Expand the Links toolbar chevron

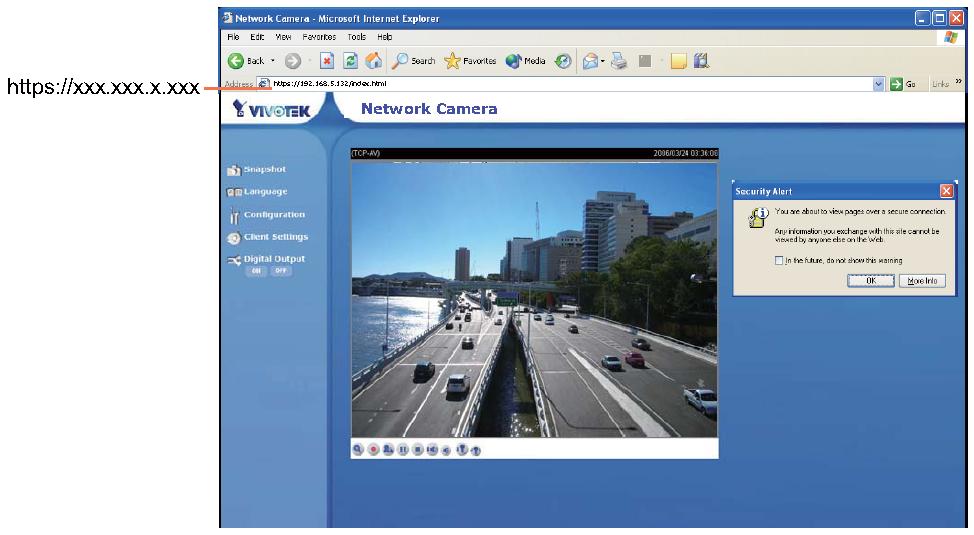click(958, 81)
